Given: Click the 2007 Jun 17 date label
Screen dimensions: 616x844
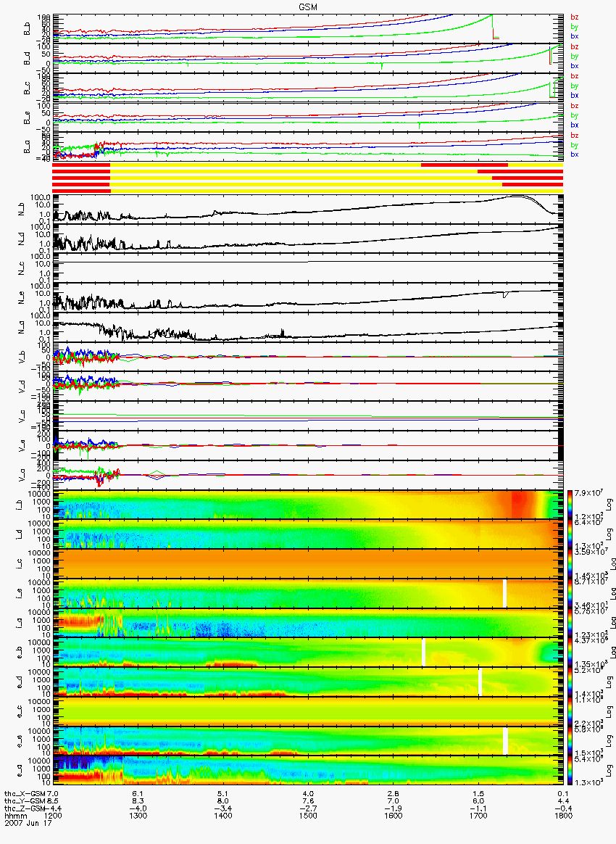Looking at the screenshot, I should pos(28,823).
